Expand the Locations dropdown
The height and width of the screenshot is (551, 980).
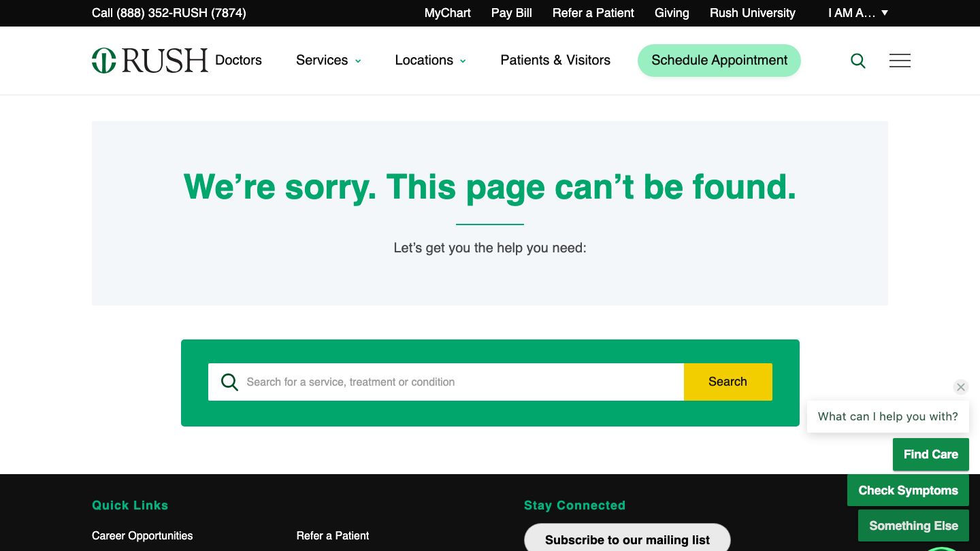tap(430, 61)
